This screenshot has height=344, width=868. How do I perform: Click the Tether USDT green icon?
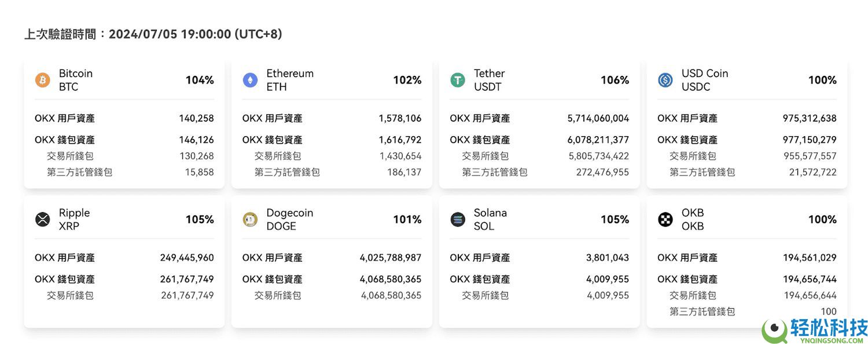pos(457,80)
